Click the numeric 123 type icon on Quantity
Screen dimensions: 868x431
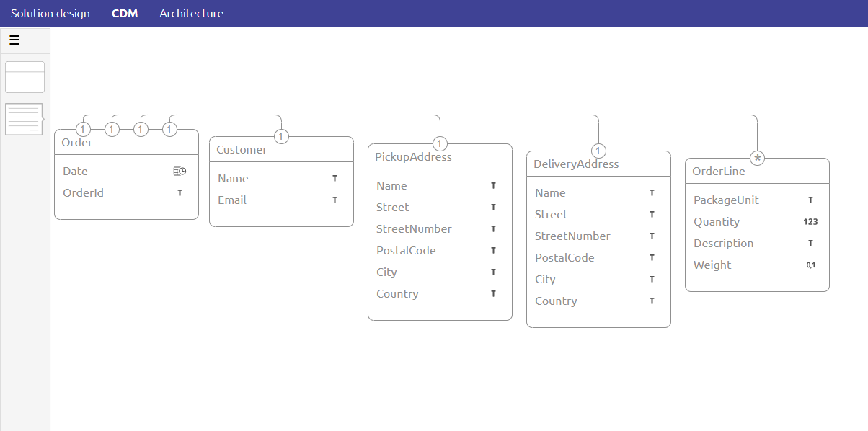coord(810,221)
